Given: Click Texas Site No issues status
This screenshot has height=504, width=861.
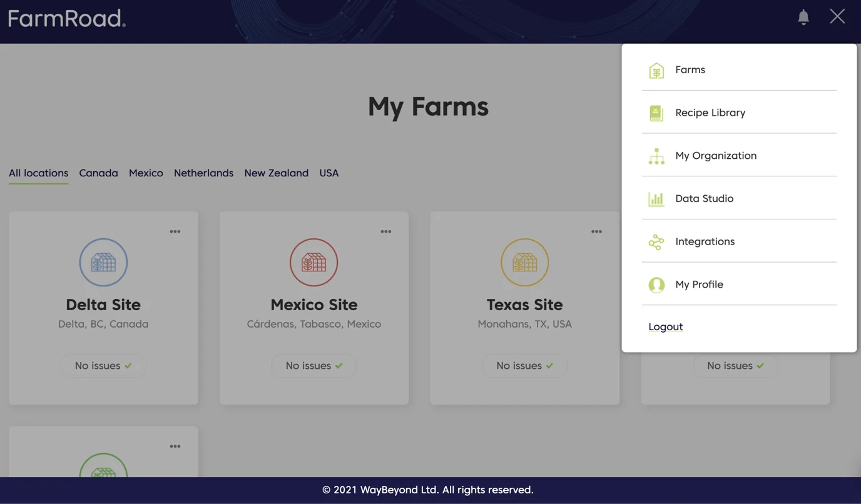Looking at the screenshot, I should click(525, 366).
